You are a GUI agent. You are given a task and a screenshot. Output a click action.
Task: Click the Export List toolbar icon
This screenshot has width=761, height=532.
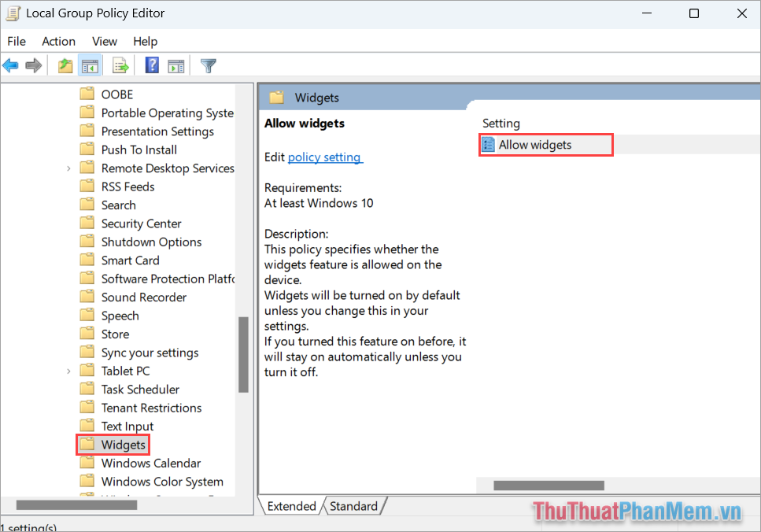[x=120, y=65]
